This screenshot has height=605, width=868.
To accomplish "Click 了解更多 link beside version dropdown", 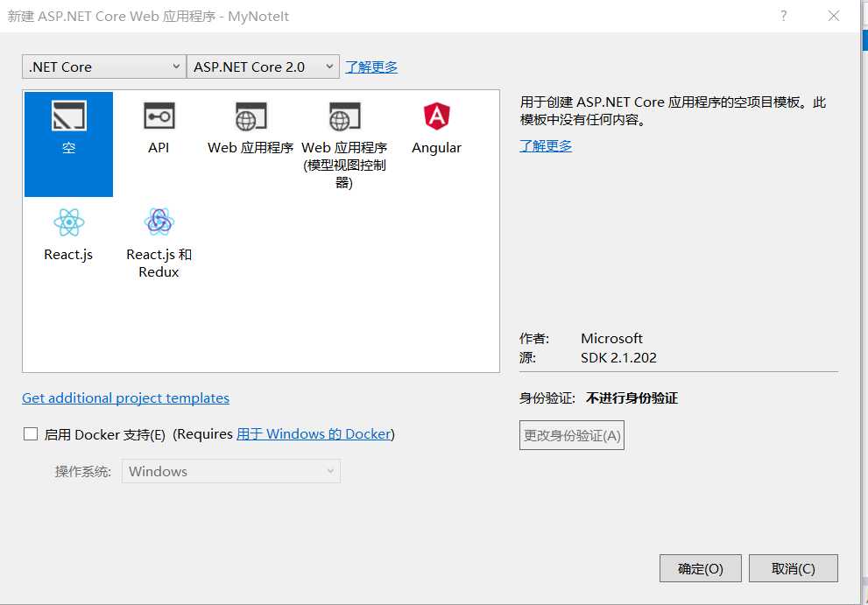I will pos(370,67).
